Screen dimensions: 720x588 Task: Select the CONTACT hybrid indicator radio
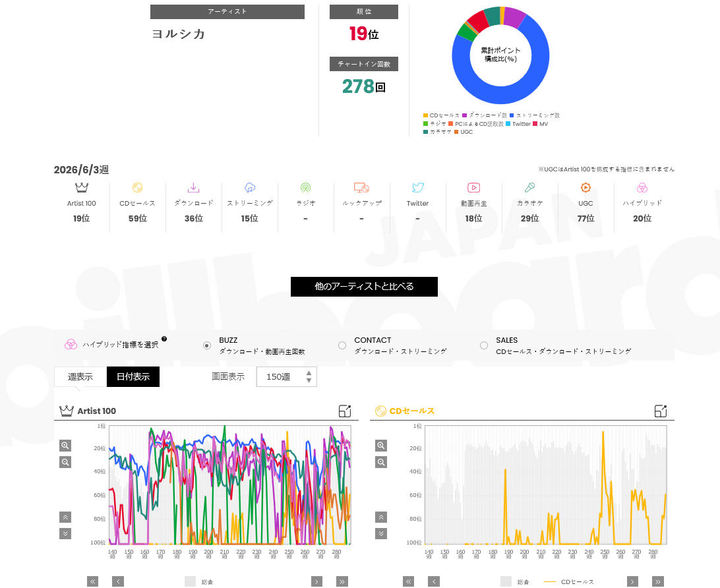point(342,345)
